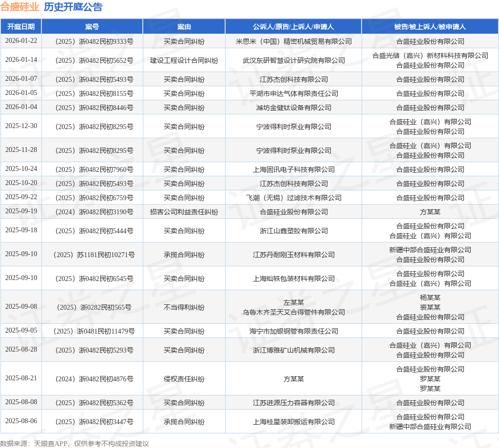Click the 合盛硅业 title text
499x448 pixels.
[19, 7]
